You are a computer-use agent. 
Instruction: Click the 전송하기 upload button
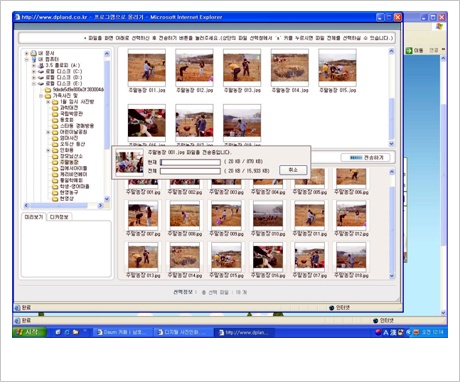365,157
